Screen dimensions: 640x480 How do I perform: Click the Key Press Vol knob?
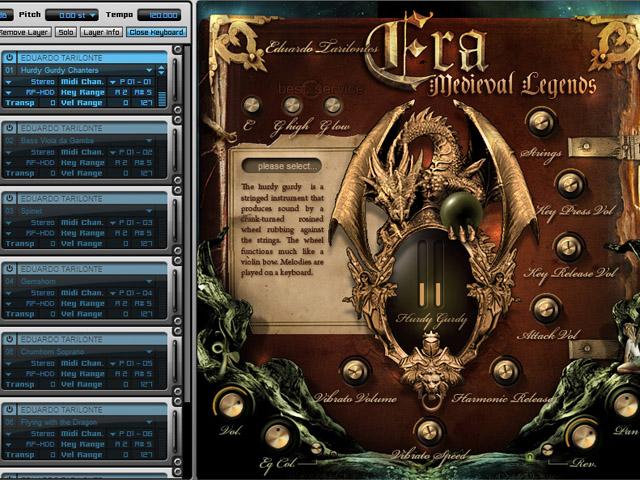pyautogui.click(x=570, y=184)
